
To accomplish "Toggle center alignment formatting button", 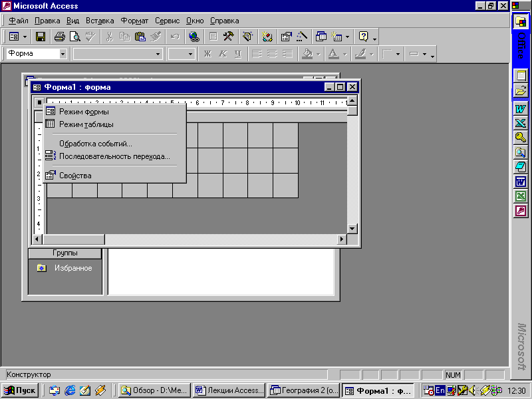I will click(x=272, y=54).
